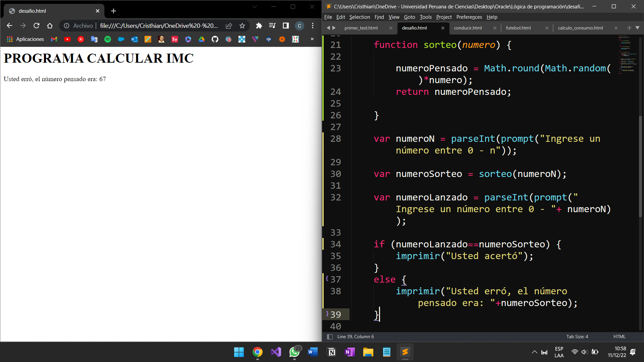Switch to primer_test.html tab

[x=361, y=28]
